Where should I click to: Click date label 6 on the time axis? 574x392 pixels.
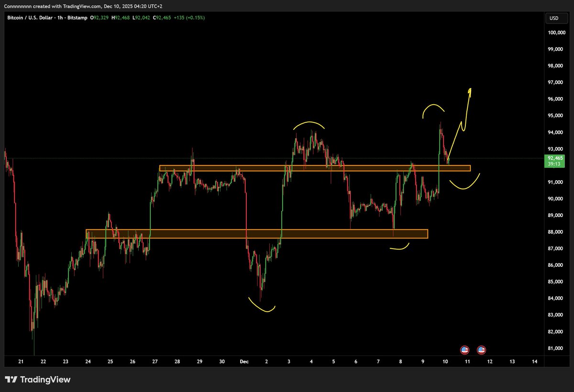pyautogui.click(x=356, y=362)
